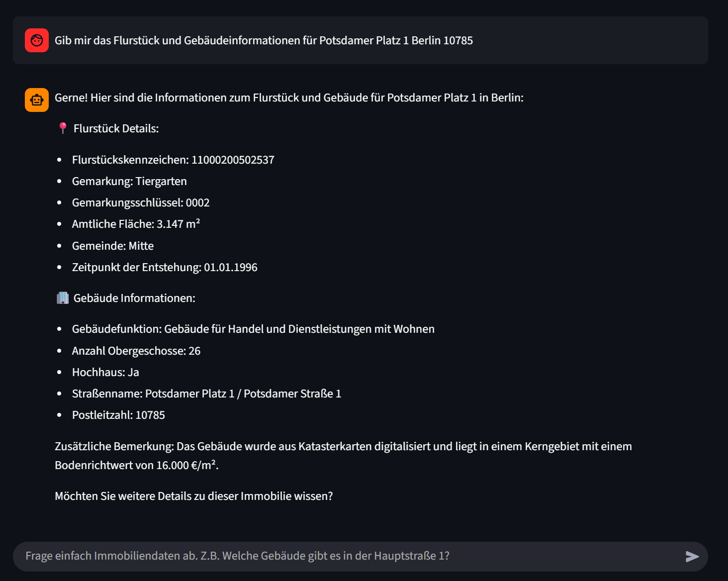Click the Straßenname Potsdamer Platz 1 line
728x581 pixels.
click(206, 393)
